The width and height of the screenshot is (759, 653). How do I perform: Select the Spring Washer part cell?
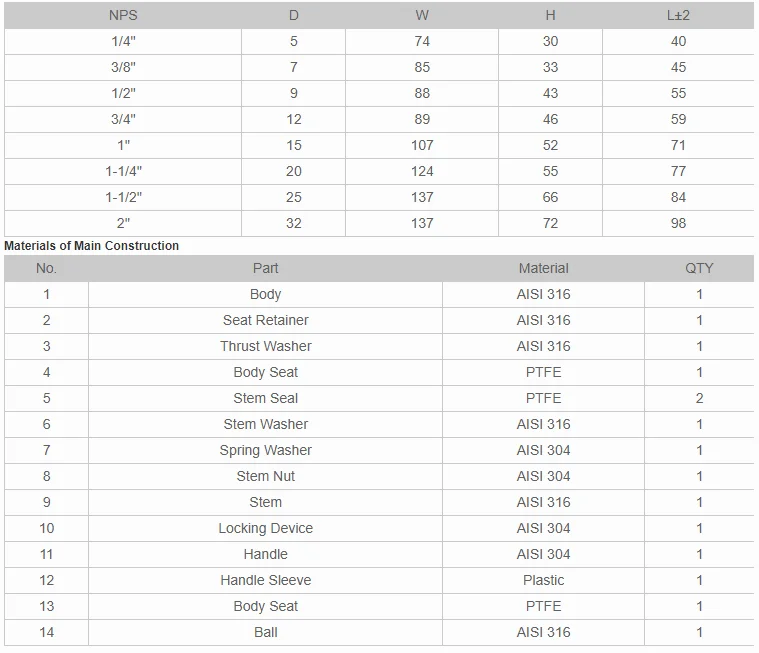[x=265, y=450]
